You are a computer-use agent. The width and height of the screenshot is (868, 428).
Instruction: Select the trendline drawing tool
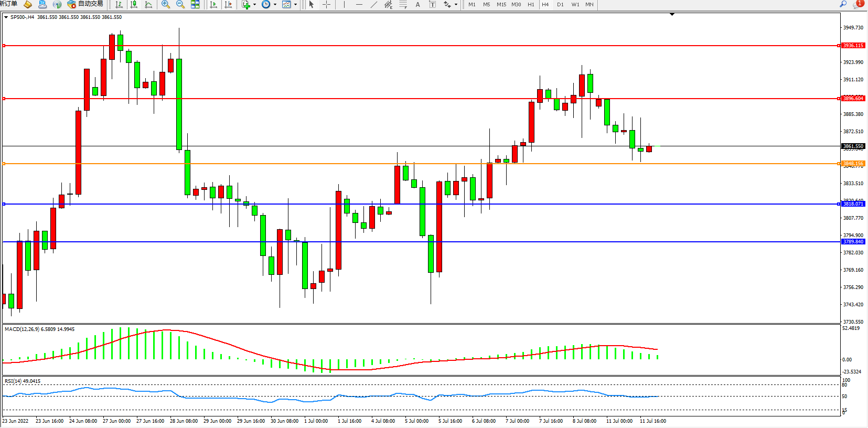[x=373, y=5]
